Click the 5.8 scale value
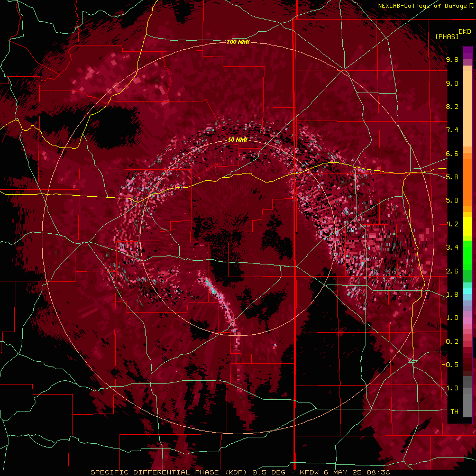This screenshot has height=476, width=476. pos(452,177)
